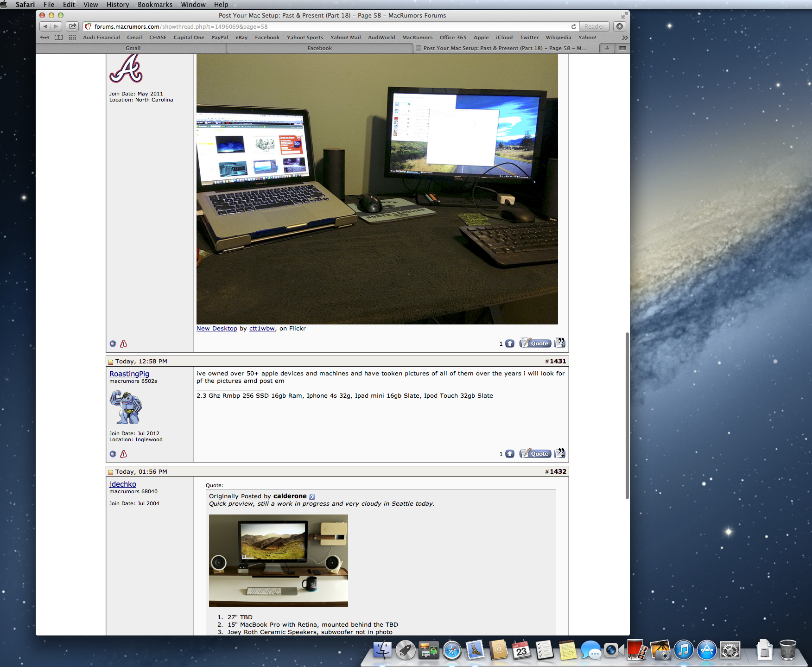Open the Yahoo! Sports bookmark
The height and width of the screenshot is (667, 812).
tap(305, 38)
